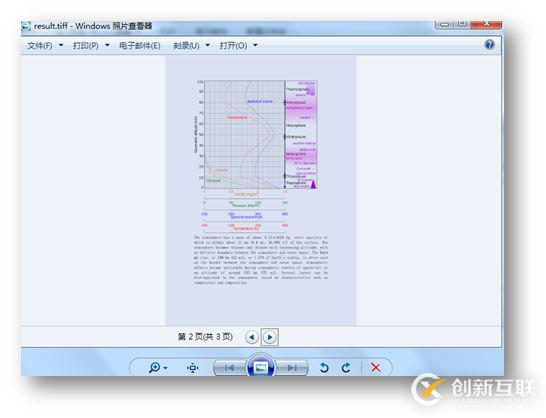Expand the dropdown arrow next to 打开(O)
Screen dimensions: 546x418
tap(256, 45)
